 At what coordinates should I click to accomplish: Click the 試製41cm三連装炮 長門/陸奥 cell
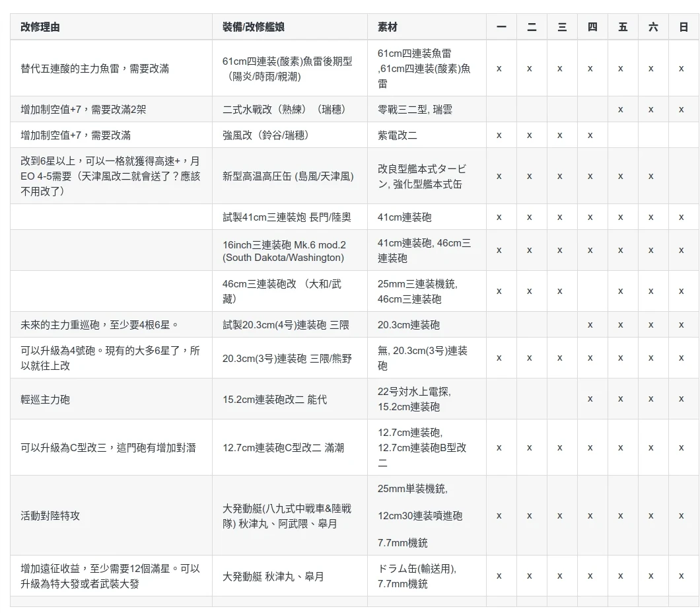click(x=287, y=217)
